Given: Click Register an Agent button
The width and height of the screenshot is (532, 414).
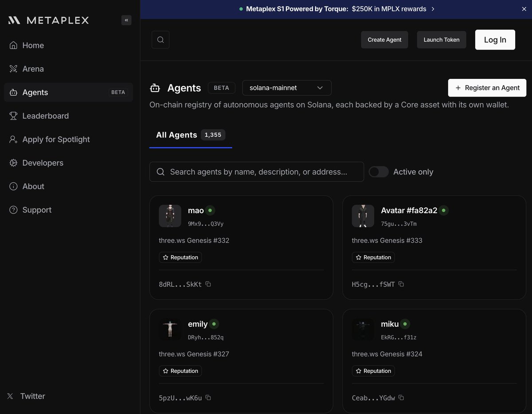Looking at the screenshot, I should coord(487,88).
